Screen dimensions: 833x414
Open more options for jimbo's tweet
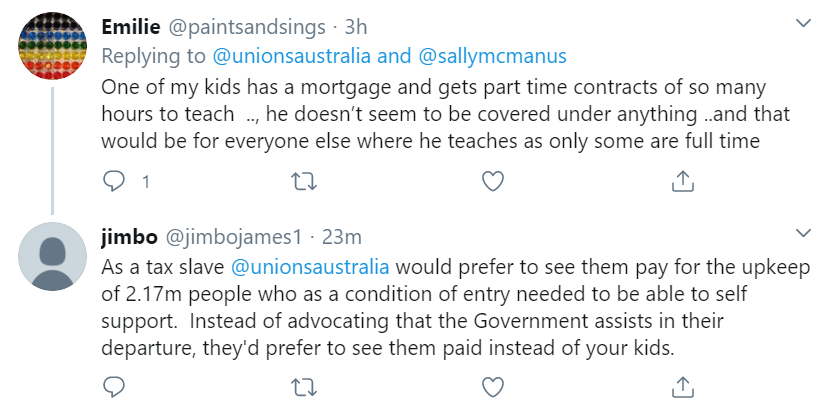coord(802,233)
